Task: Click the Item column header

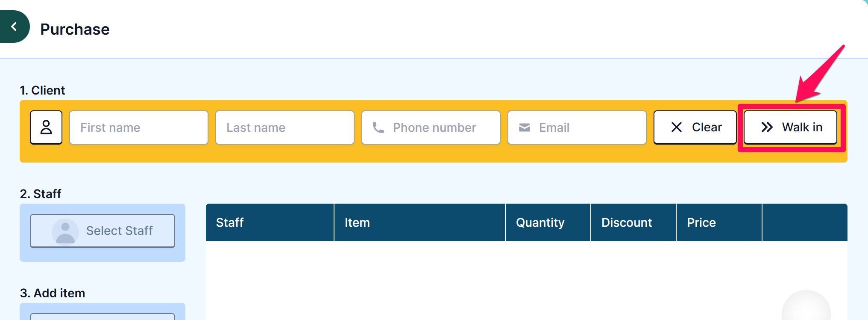Action: point(419,222)
